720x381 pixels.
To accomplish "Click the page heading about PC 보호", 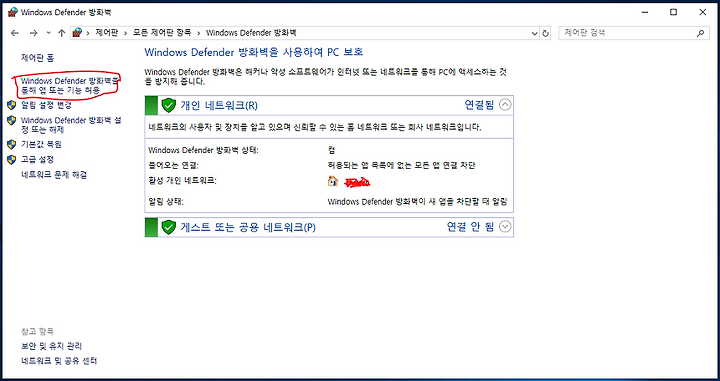I will [254, 52].
